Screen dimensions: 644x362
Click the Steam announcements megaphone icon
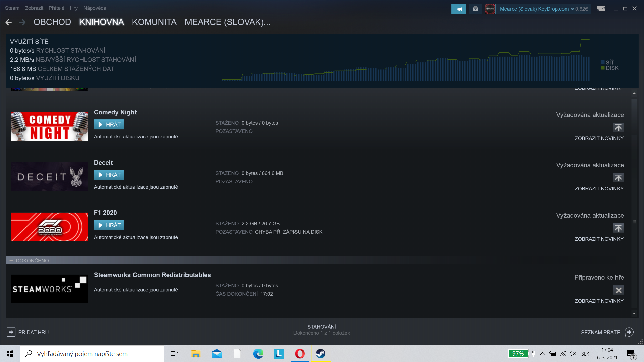point(459,9)
